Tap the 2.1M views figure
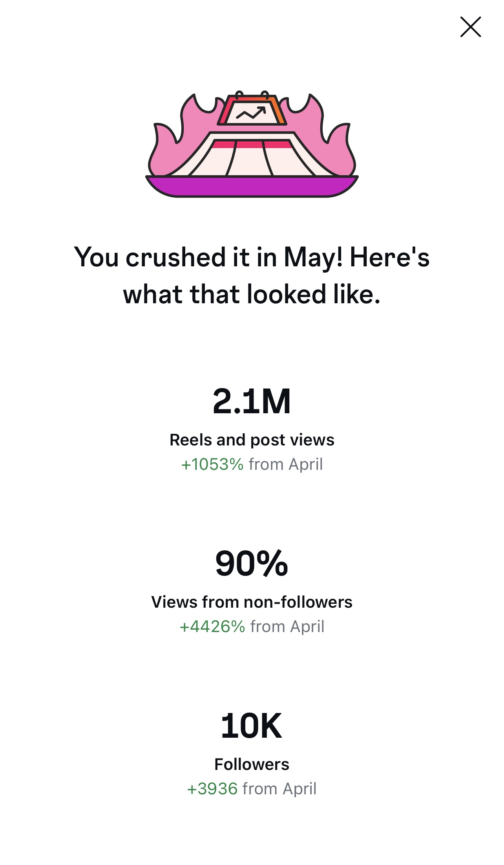This screenshot has height=865, width=504. click(252, 401)
